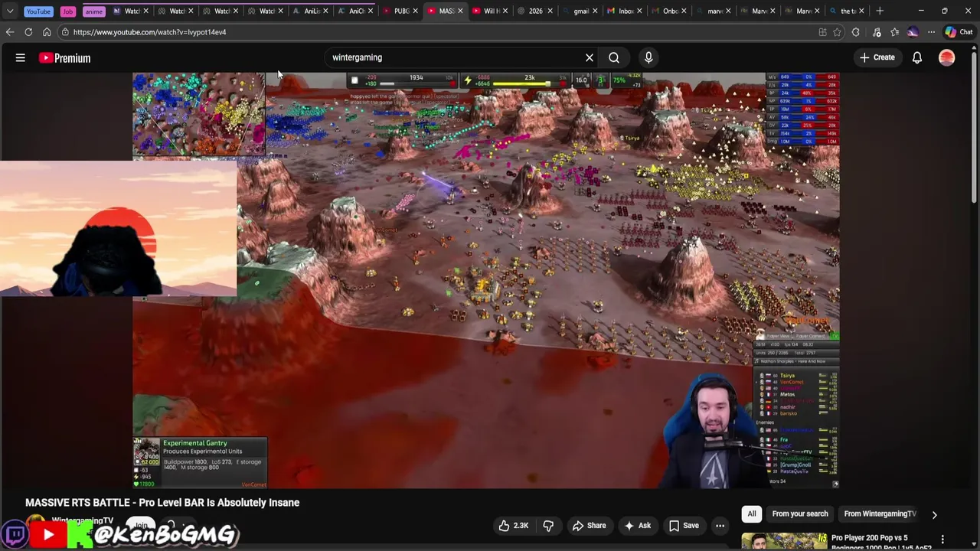The width and height of the screenshot is (980, 551).
Task: Switch to the Job tab group
Action: point(68,11)
